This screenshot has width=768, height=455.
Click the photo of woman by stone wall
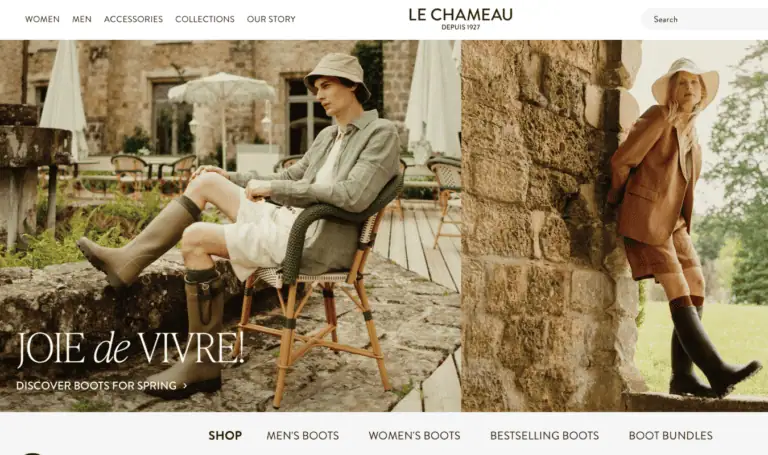[x=615, y=226]
